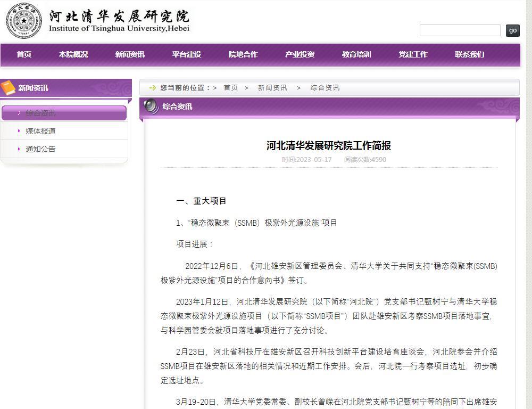Click the 综合资讯 section header text
The image size is (532, 409).
coord(177,107)
